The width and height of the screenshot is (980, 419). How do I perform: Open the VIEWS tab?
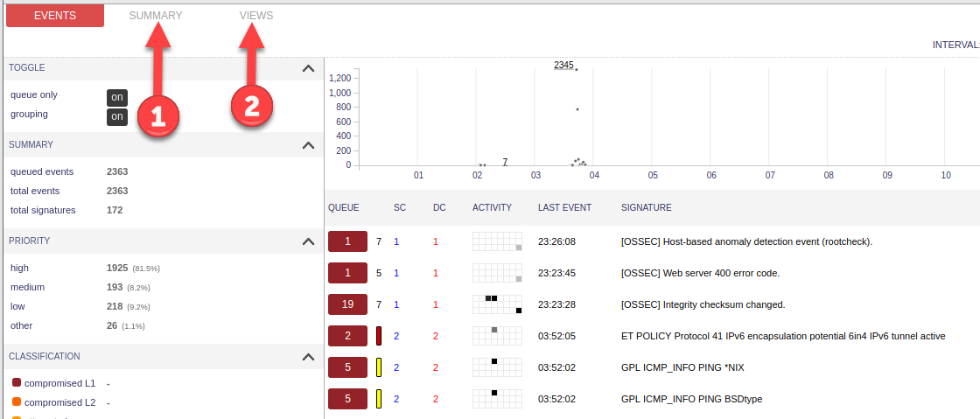tap(256, 16)
